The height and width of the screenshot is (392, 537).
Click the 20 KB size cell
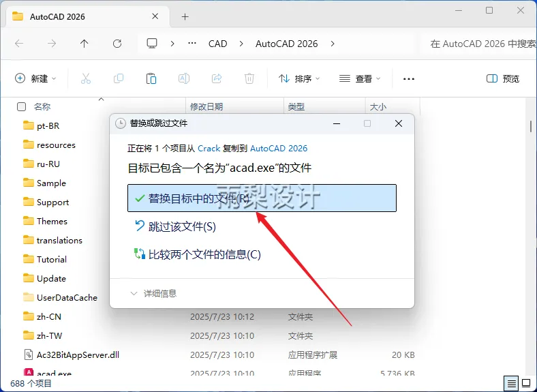click(403, 355)
